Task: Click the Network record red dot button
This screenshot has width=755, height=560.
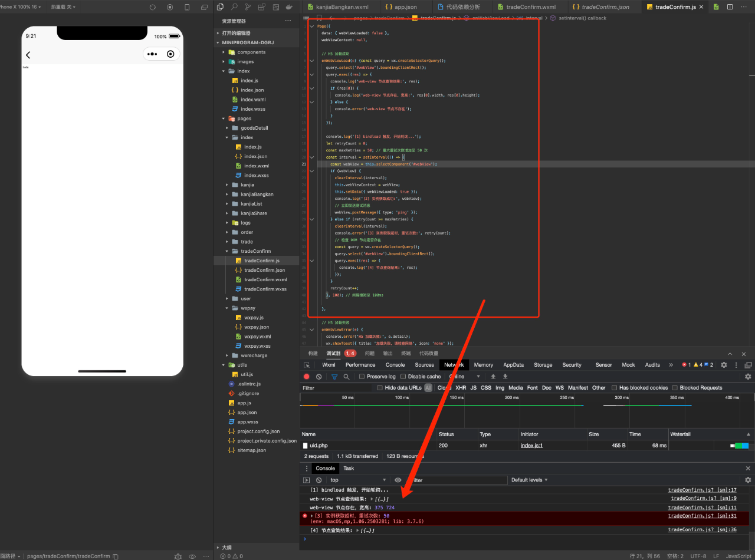Action: (x=307, y=377)
